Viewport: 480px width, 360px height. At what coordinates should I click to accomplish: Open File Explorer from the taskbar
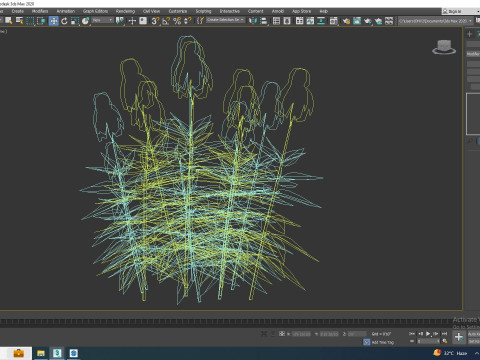41,353
